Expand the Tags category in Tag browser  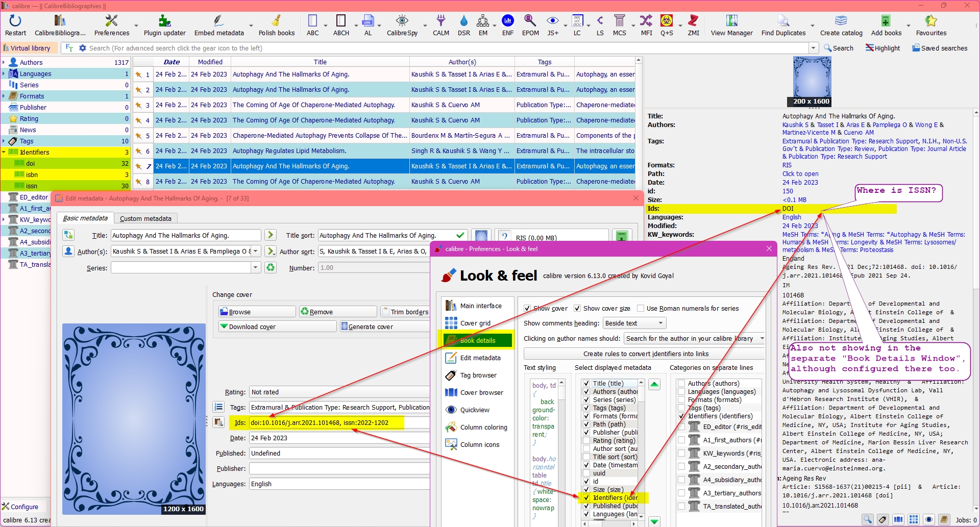point(4,141)
